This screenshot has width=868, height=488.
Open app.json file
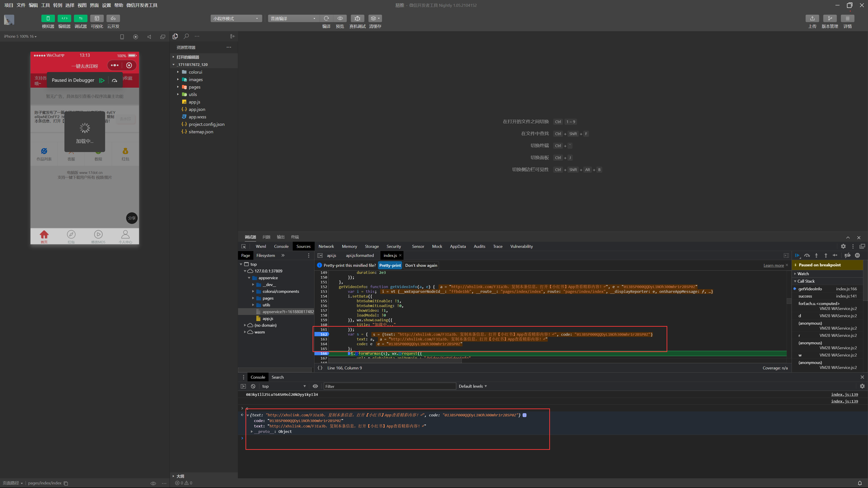197,109
